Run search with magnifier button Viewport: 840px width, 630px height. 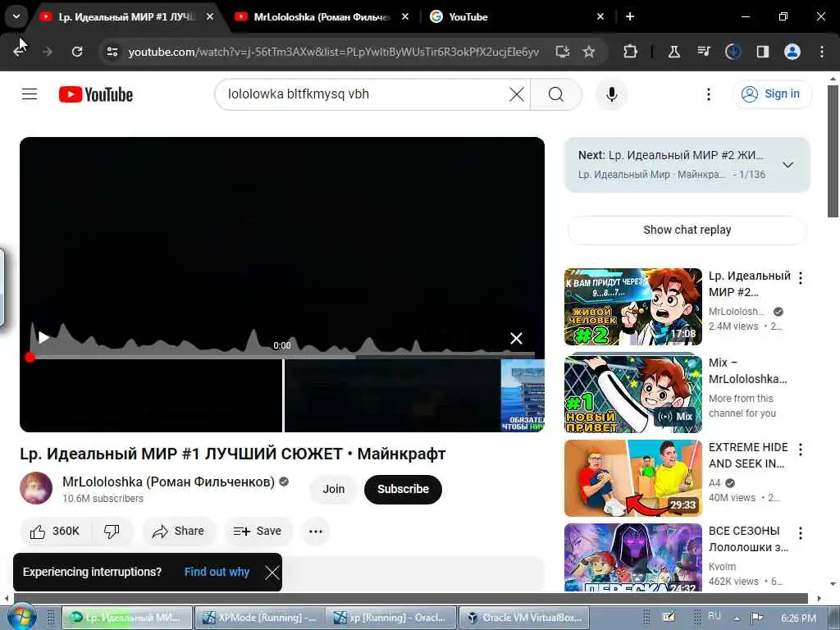(x=556, y=94)
